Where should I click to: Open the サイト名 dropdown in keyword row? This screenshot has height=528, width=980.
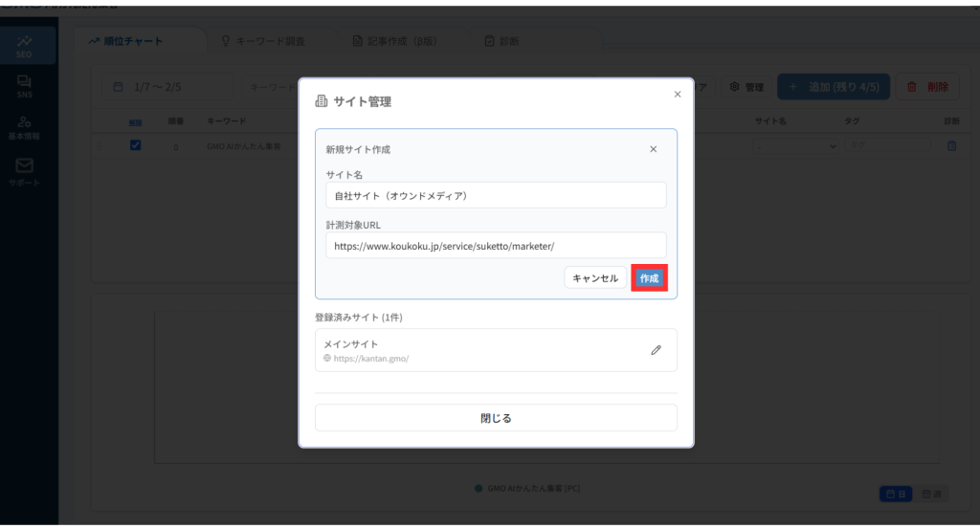[x=794, y=146]
